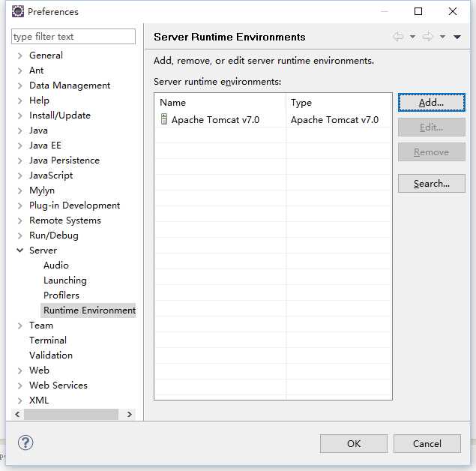476x471 pixels.
Task: Click the Remove button
Action: click(431, 151)
